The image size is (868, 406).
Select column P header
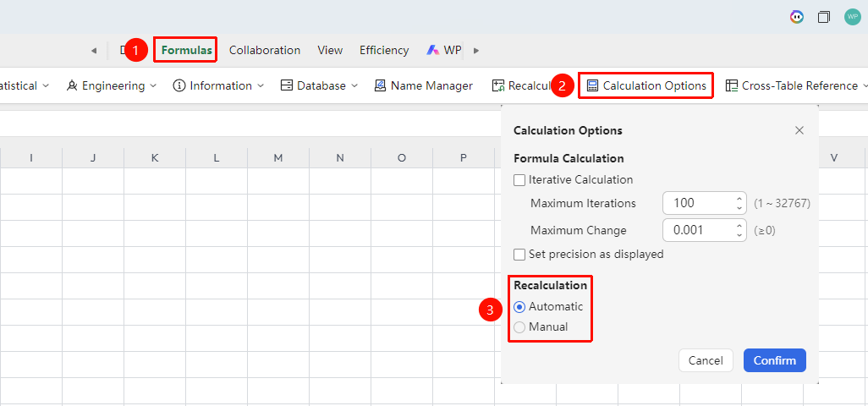[x=464, y=157]
